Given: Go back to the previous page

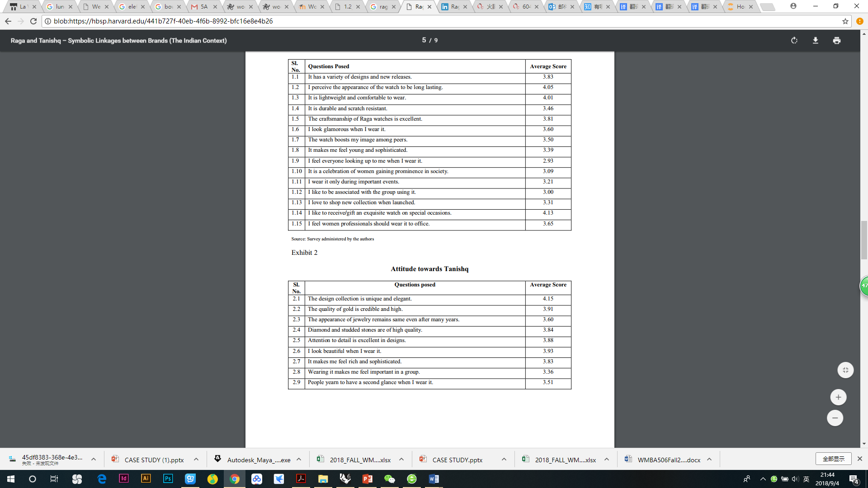Looking at the screenshot, I should point(8,21).
